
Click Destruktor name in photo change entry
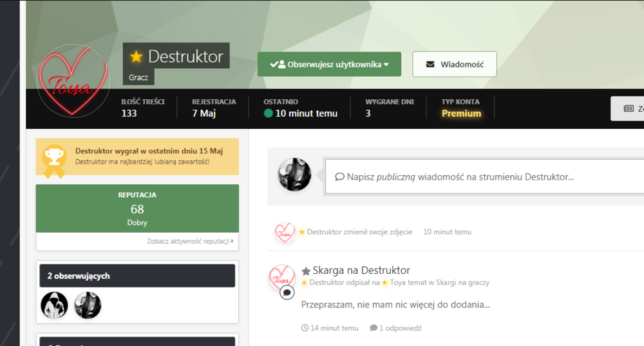click(325, 232)
